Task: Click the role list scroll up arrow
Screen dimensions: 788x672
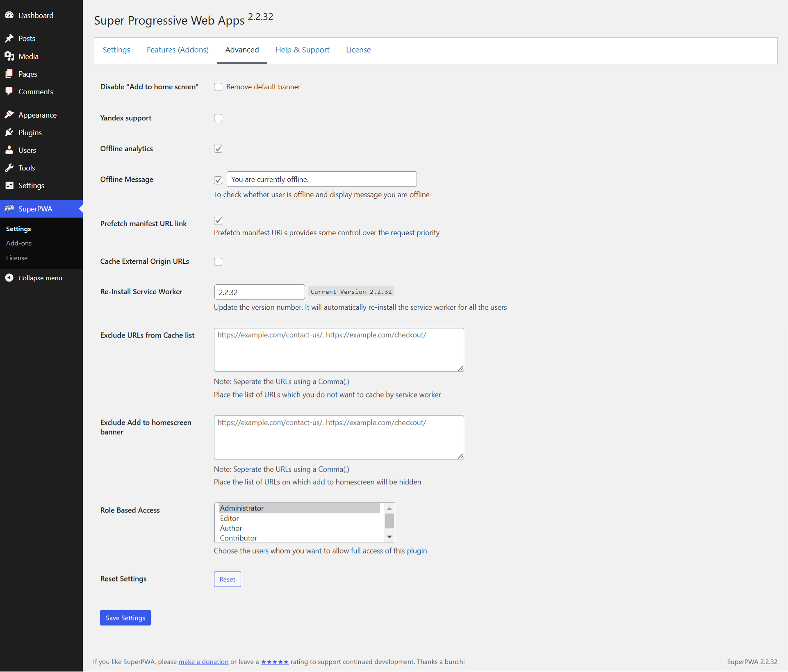Action: coord(389,508)
